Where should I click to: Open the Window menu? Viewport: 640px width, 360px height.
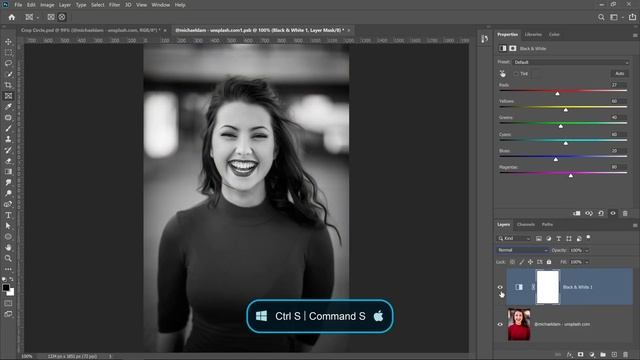coord(160,5)
